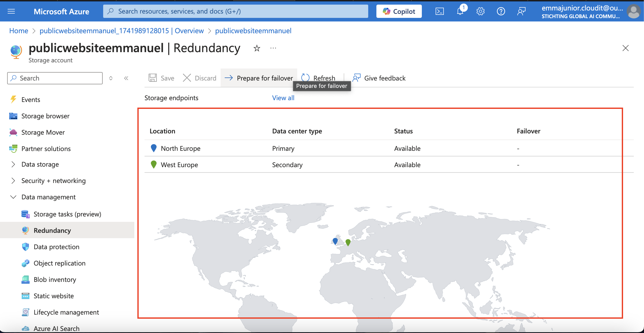Click green West Europe pin on map
644x333 pixels.
348,243
